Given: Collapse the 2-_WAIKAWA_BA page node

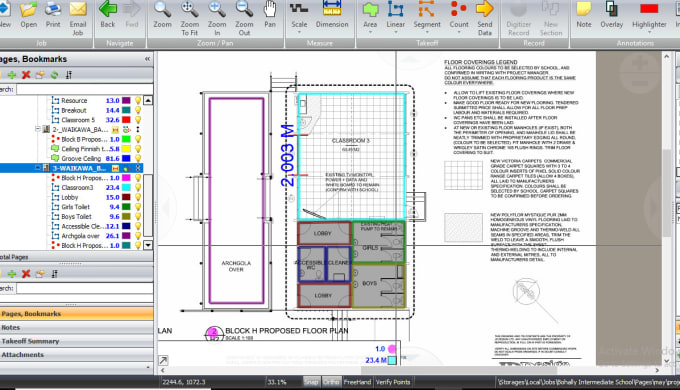Looking at the screenshot, I should [38, 129].
